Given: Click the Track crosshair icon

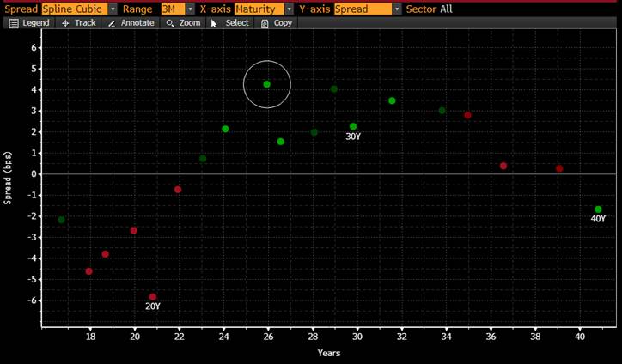Looking at the screenshot, I should coord(65,23).
